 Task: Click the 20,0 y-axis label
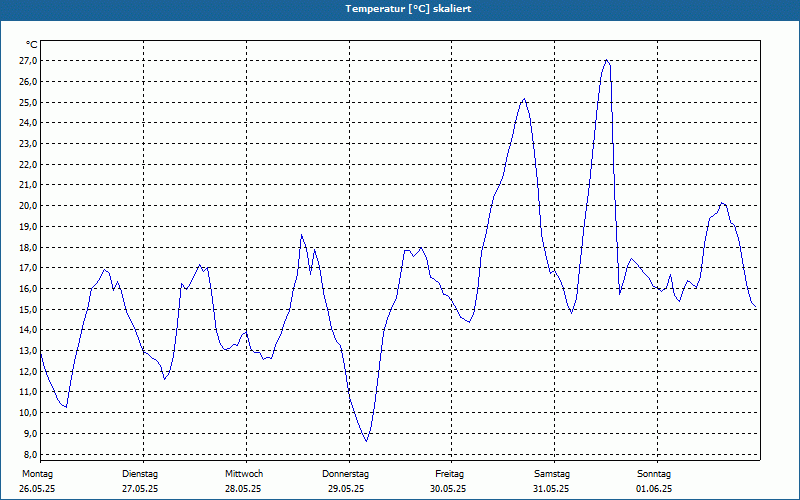pos(28,206)
